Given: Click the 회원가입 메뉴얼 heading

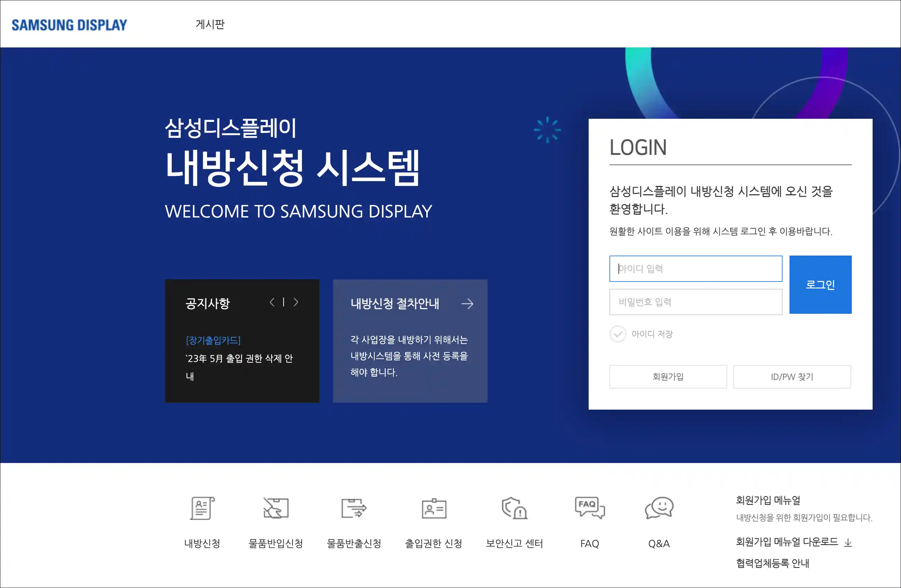Looking at the screenshot, I should (768, 500).
